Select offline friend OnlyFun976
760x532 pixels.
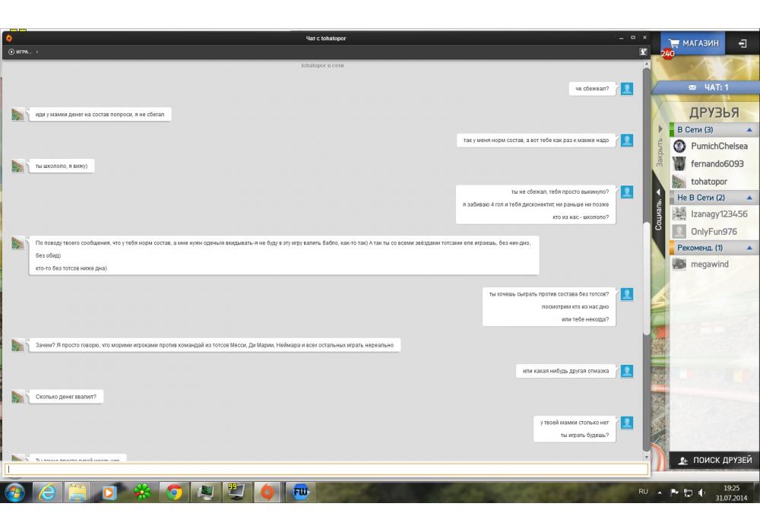pos(714,232)
